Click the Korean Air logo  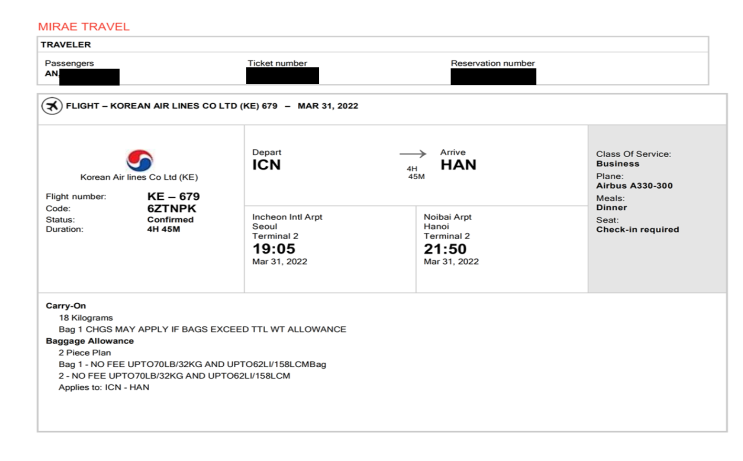click(139, 160)
